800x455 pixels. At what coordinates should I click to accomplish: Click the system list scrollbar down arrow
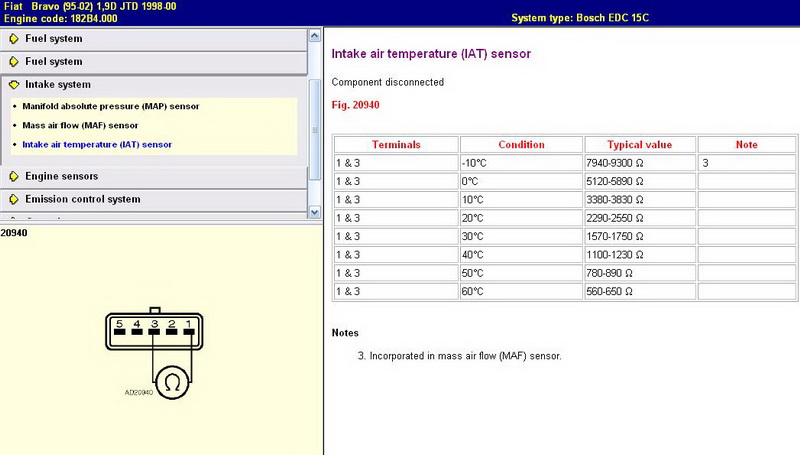tap(315, 212)
